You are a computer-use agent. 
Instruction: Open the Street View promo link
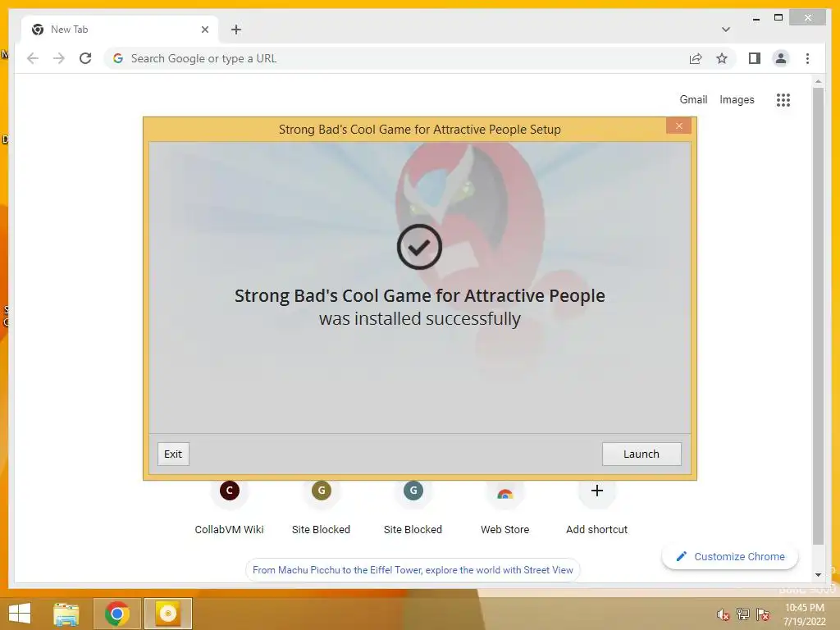413,570
